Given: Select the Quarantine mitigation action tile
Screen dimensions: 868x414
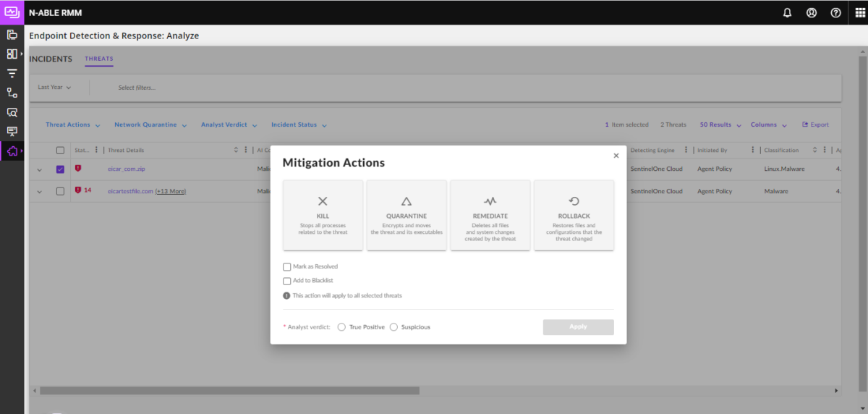Looking at the screenshot, I should [x=407, y=215].
